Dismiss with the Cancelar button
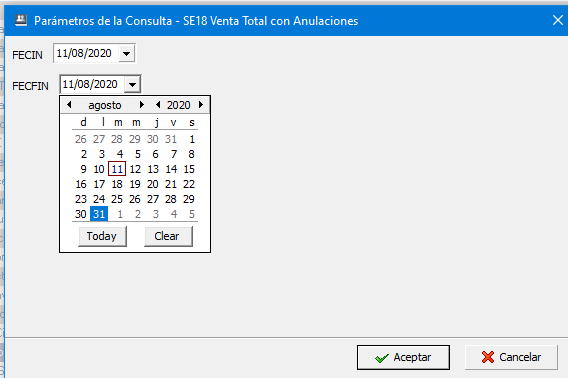The width and height of the screenshot is (568, 378). click(511, 357)
